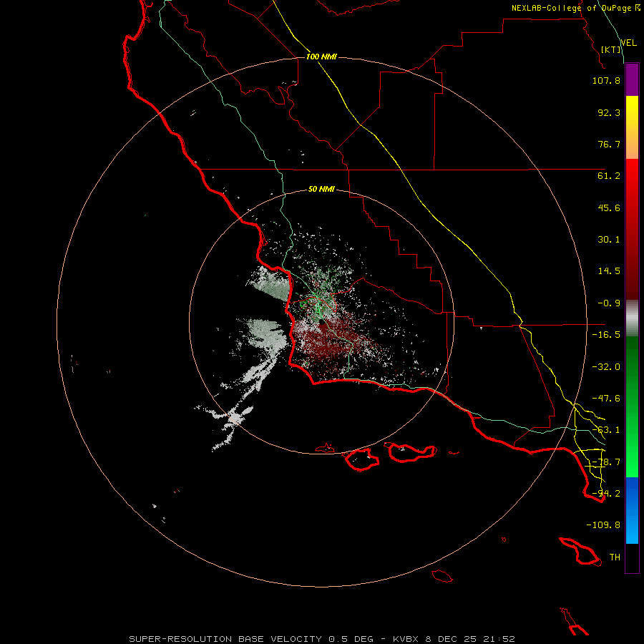Click the [KT] units label
This screenshot has width=644, height=644.
[611, 49]
